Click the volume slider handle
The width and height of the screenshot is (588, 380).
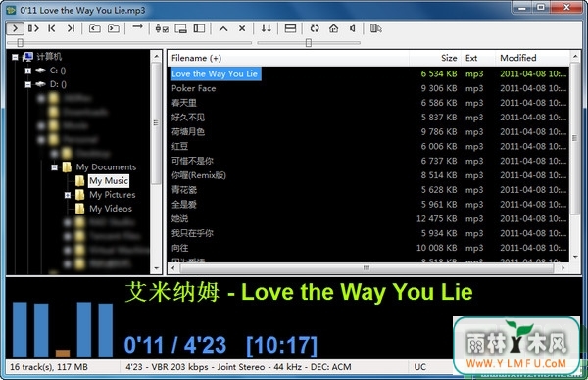[x=309, y=43]
